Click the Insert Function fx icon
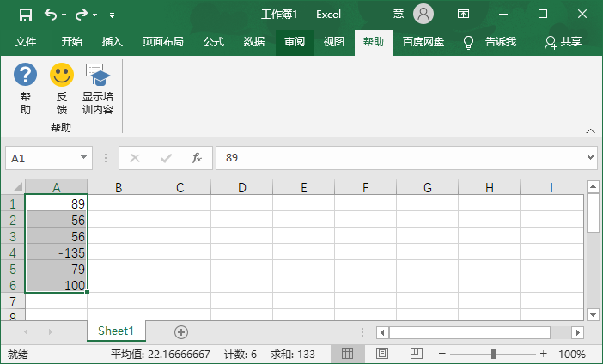The height and width of the screenshot is (364, 603). coord(197,158)
